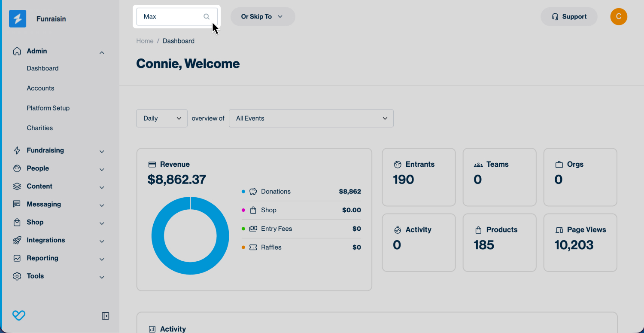The width and height of the screenshot is (644, 333).
Task: Collapse the Admin section chevron
Action: pyautogui.click(x=102, y=52)
